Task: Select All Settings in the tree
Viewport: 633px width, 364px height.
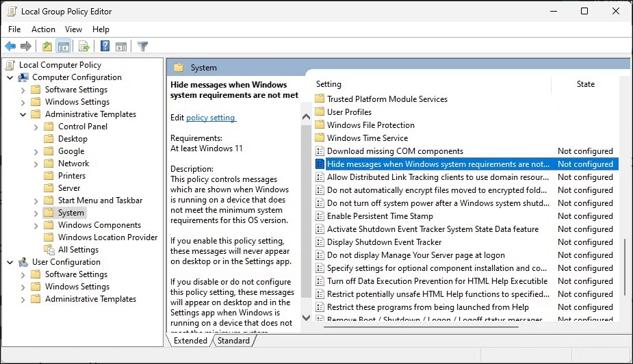Action: (78, 250)
